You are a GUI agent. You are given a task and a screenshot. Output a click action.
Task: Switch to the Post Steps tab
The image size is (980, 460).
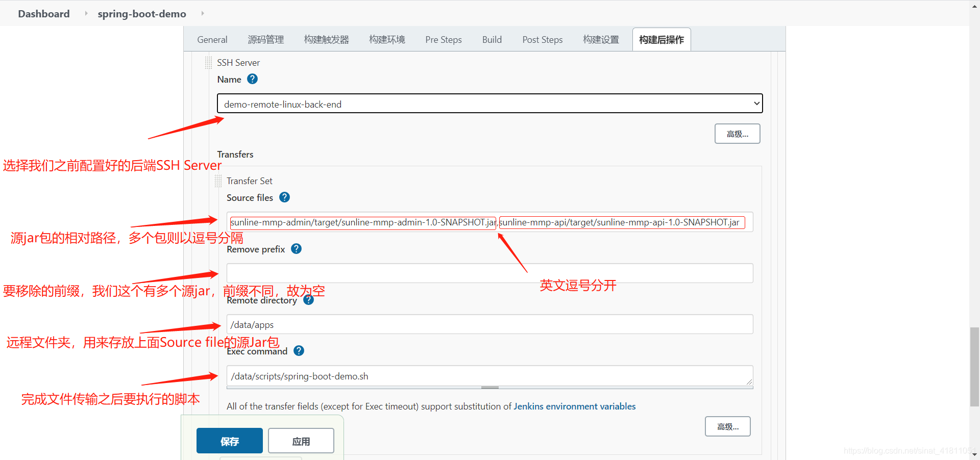point(543,40)
